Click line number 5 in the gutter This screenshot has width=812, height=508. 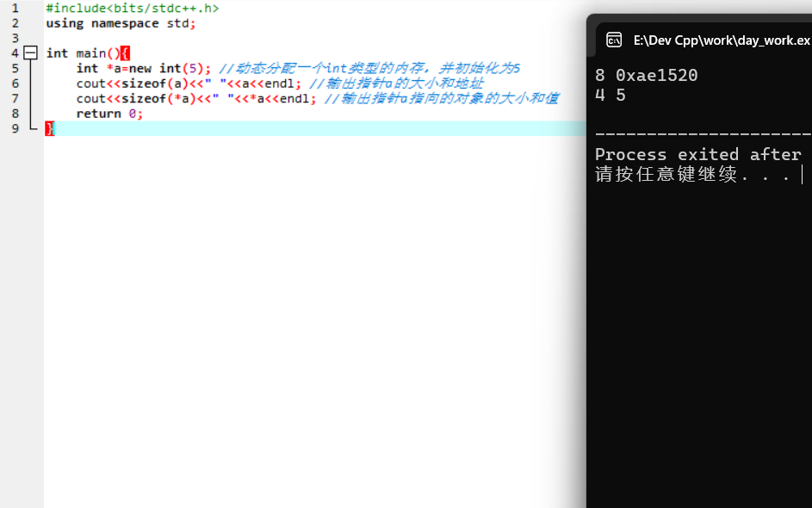pyautogui.click(x=15, y=68)
